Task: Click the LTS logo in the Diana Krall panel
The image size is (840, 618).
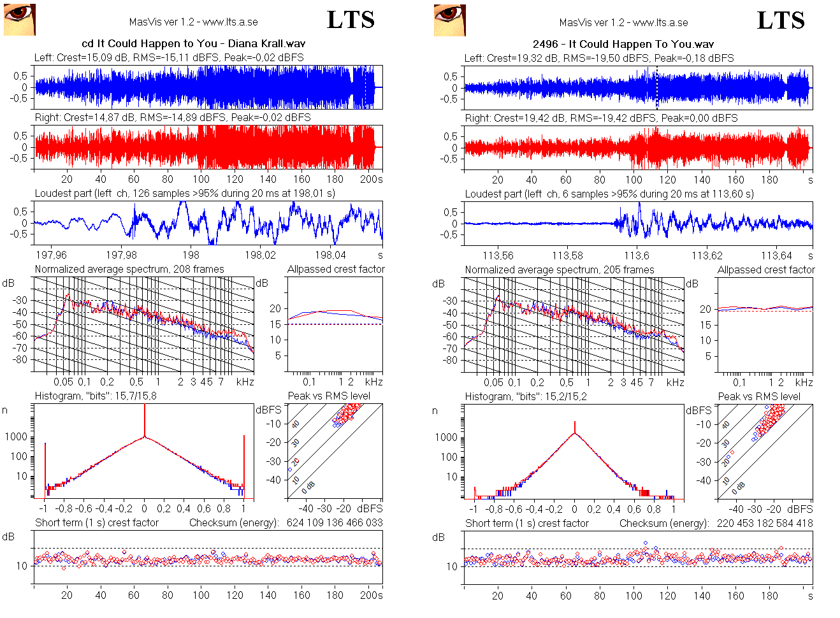Action: coord(351,20)
